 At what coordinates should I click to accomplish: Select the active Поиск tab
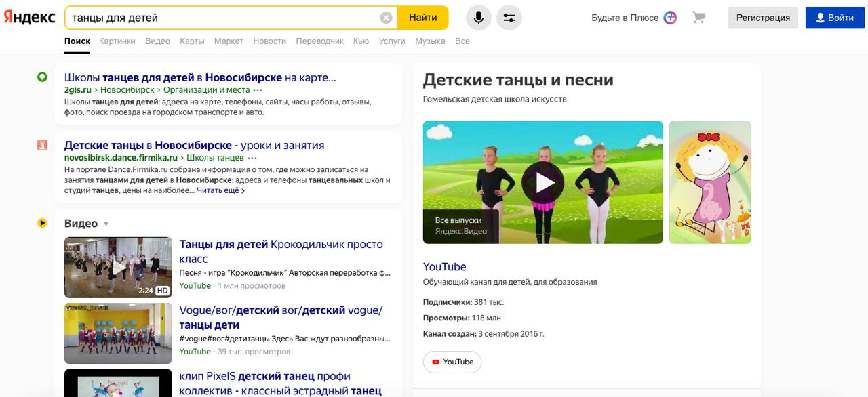point(77,41)
